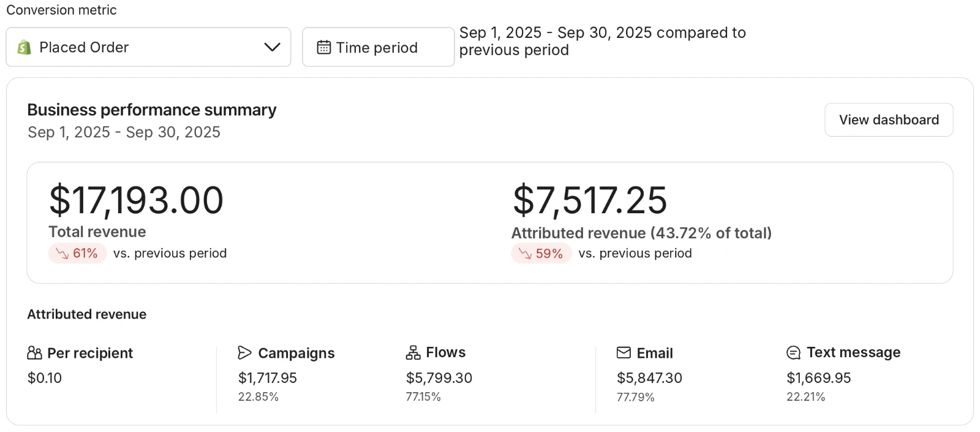Screen dimensions: 980x432
Task: Click the $5,847.30 email value
Action: (649, 378)
